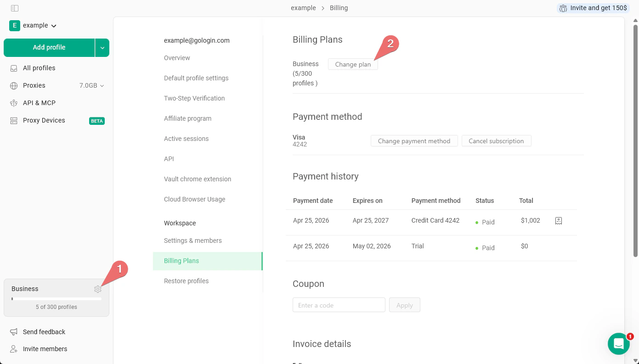639x364 pixels.
Task: Open Send feedback link
Action: (x=44, y=332)
